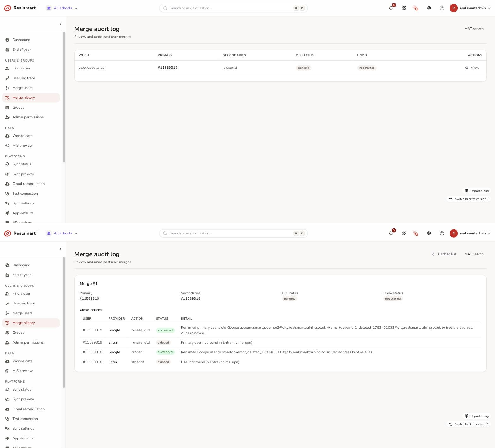Collapse the sidebar using chevron in upper screenshot
Image resolution: width=495 pixels, height=448 pixels.
(61, 24)
